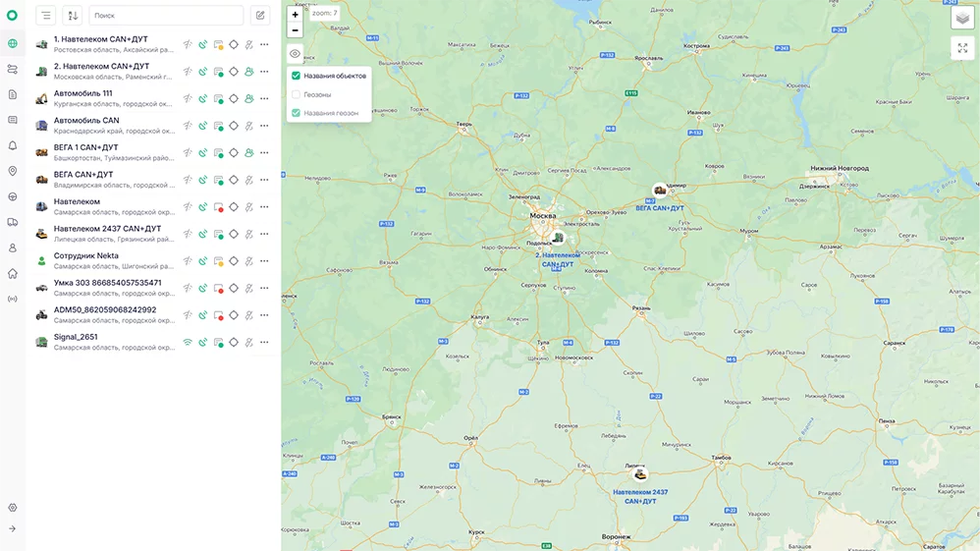Click the green circle logo icon
Viewport: 980px width, 551px height.
pyautogui.click(x=12, y=15)
